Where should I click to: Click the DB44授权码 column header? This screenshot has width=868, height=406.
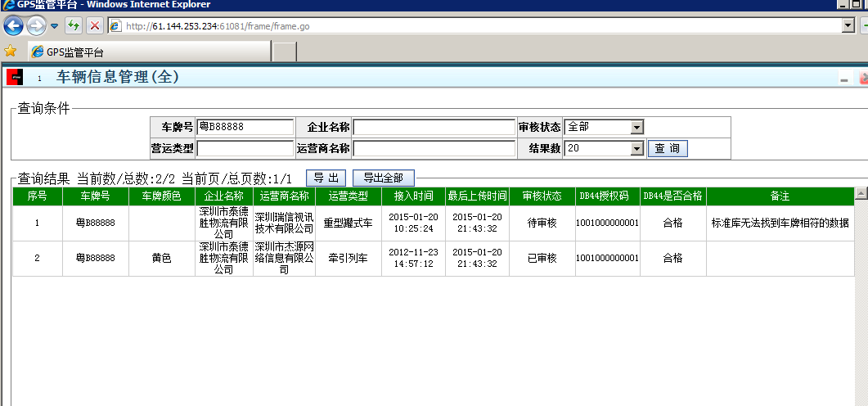click(608, 196)
